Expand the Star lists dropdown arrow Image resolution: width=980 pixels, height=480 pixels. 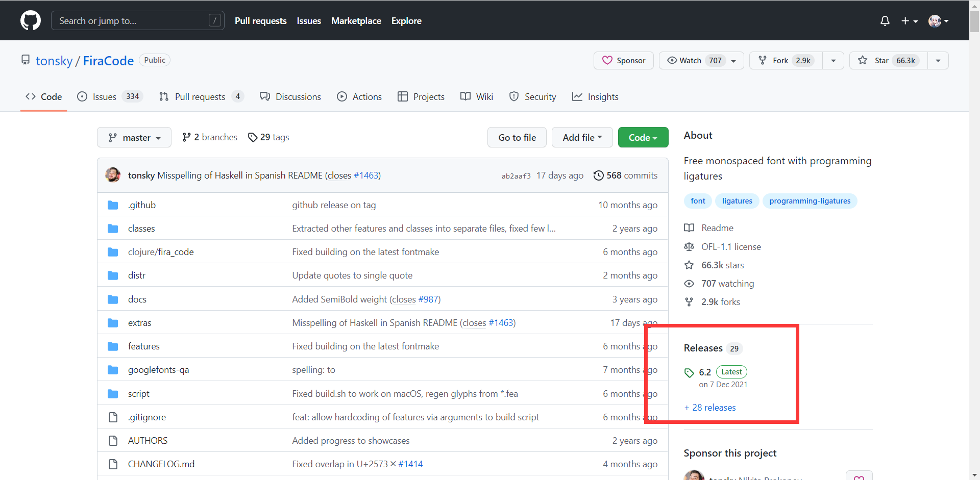click(x=938, y=61)
